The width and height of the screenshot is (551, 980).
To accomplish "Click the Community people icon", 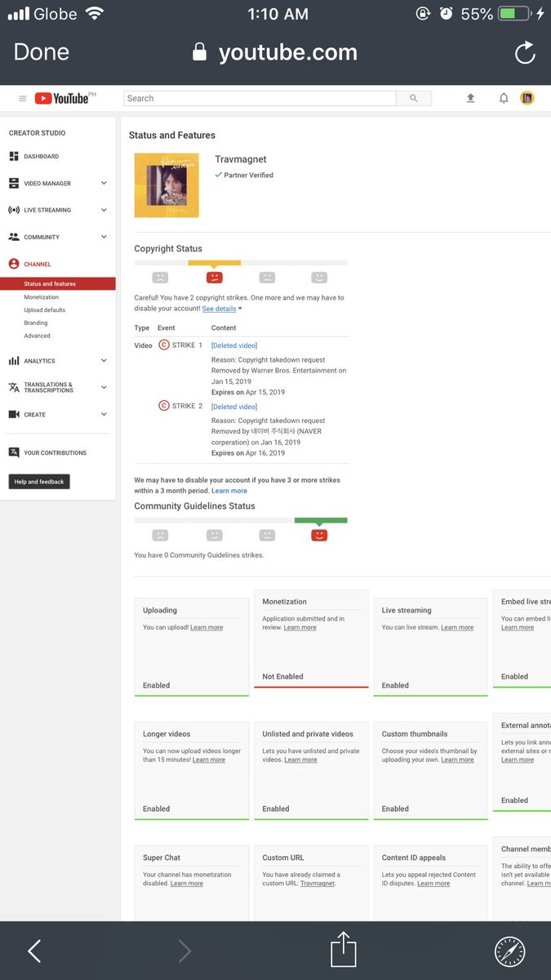I will (14, 237).
